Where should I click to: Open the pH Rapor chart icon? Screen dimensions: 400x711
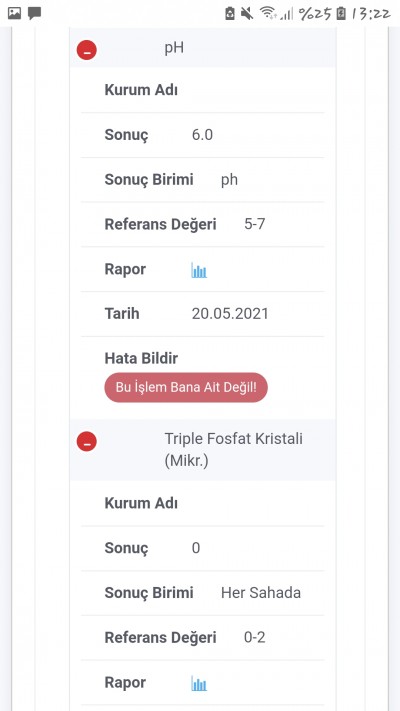coord(199,270)
